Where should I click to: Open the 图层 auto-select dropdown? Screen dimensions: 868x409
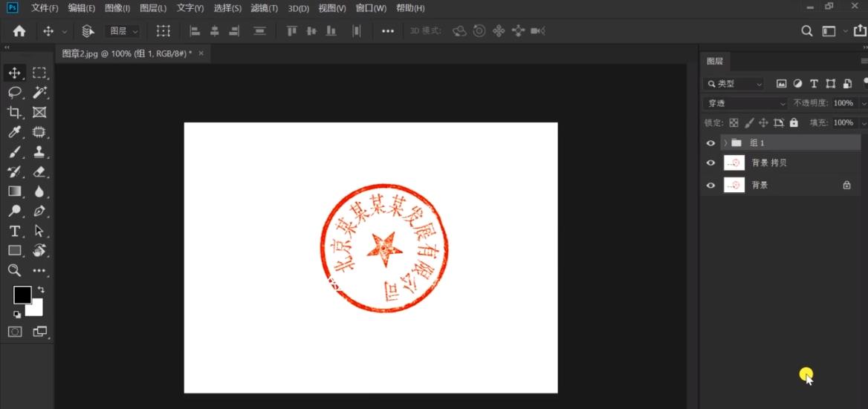click(x=123, y=31)
